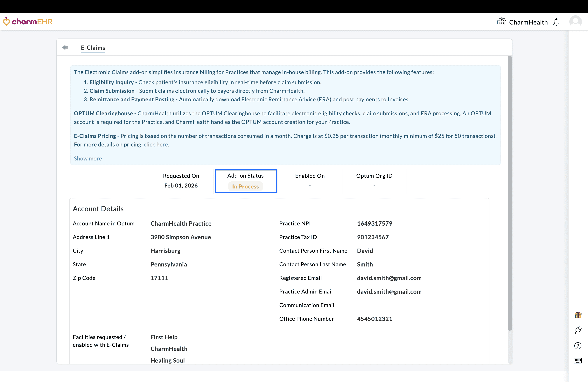Click the CharmHealth Practice account name
Viewport: 588px width, 382px height.
pyautogui.click(x=181, y=224)
